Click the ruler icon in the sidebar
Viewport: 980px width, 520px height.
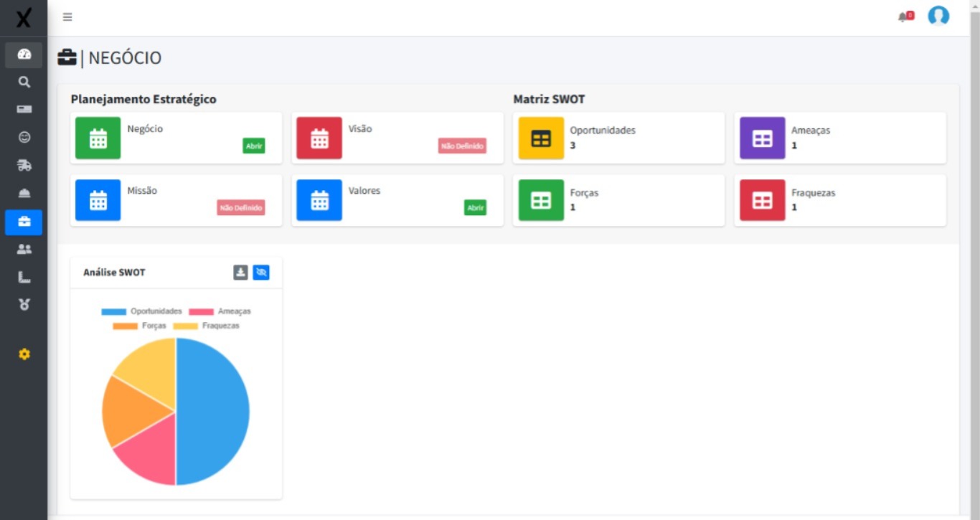coord(24,276)
